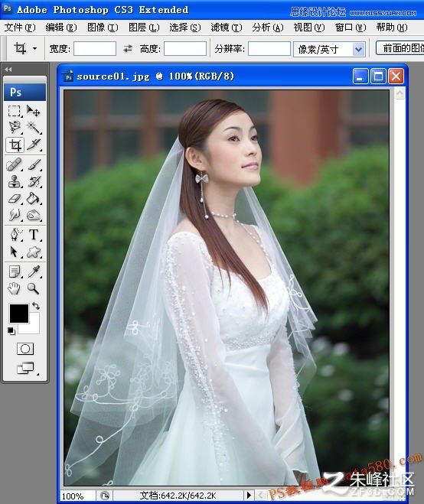The image size is (424, 504).
Task: Select the Eyedropper tool
Action: (x=34, y=272)
